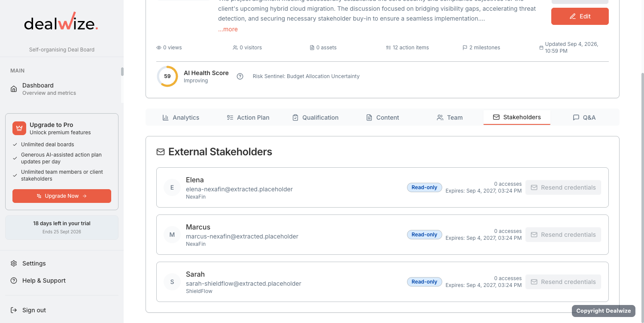
Task: Click the Sign out arrow icon
Action: coord(14,310)
